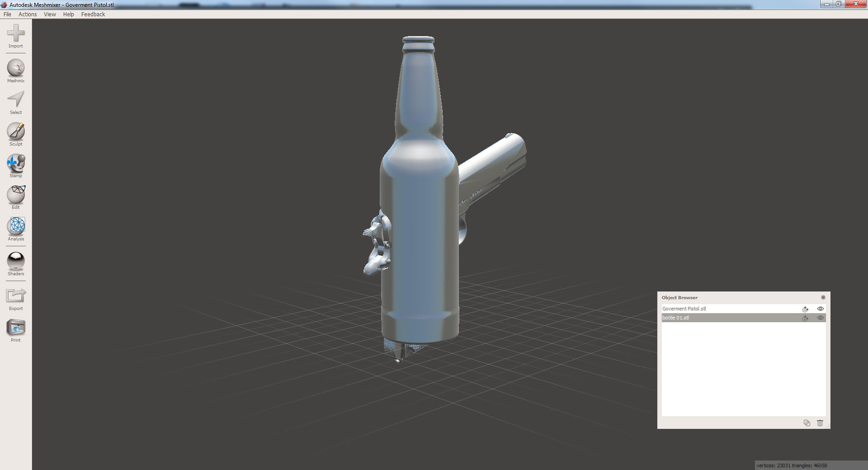The height and width of the screenshot is (470, 868).
Task: Open the Analysis tools
Action: coord(16,229)
